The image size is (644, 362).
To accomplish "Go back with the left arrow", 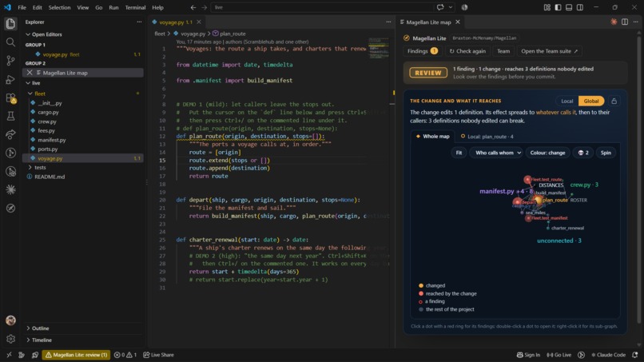I will 193,7.
